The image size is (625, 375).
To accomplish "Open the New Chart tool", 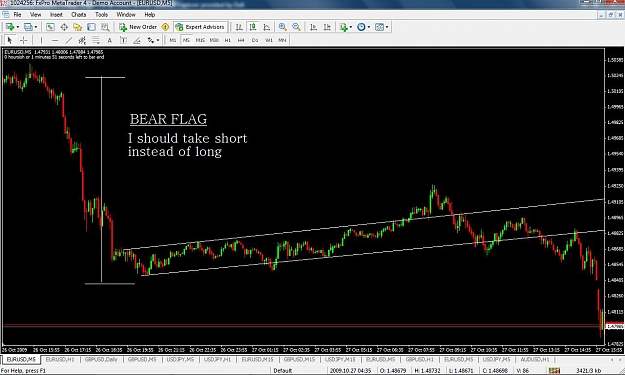I will click(9, 27).
